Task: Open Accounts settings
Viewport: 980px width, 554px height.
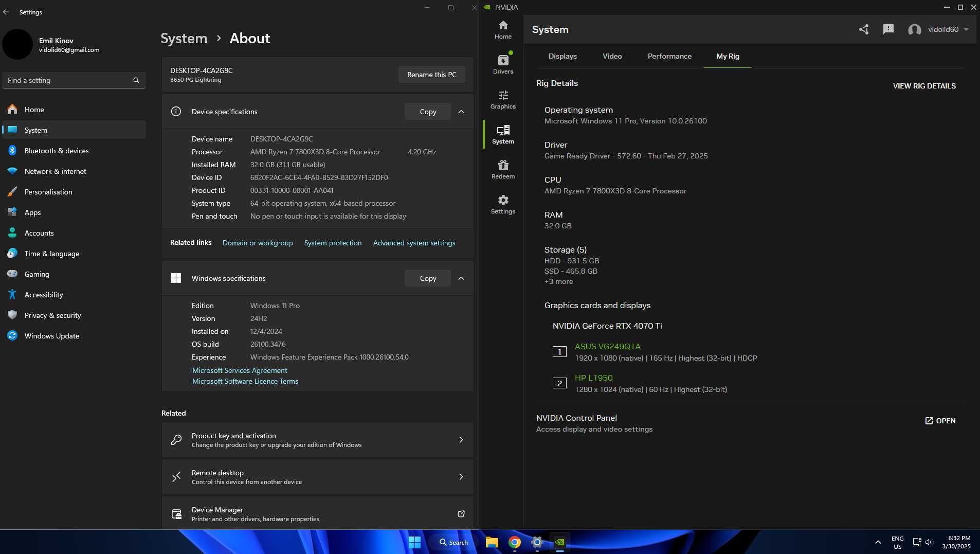Action: [x=74, y=233]
